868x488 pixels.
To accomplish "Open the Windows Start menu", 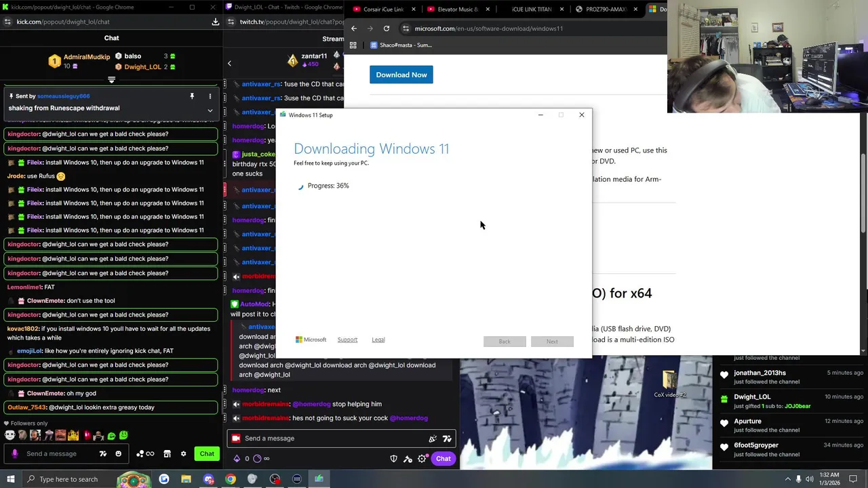I will click(10, 479).
